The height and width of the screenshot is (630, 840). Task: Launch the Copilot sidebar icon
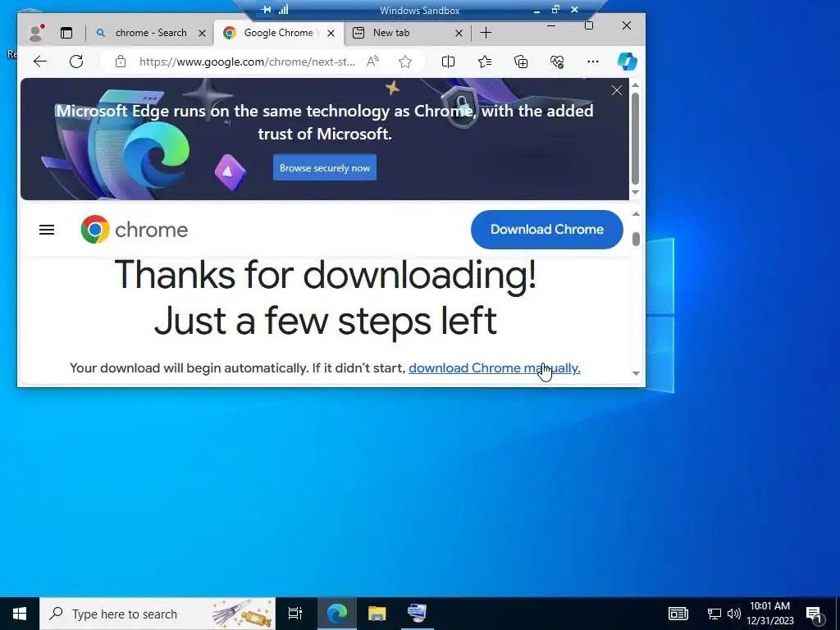pyautogui.click(x=628, y=61)
